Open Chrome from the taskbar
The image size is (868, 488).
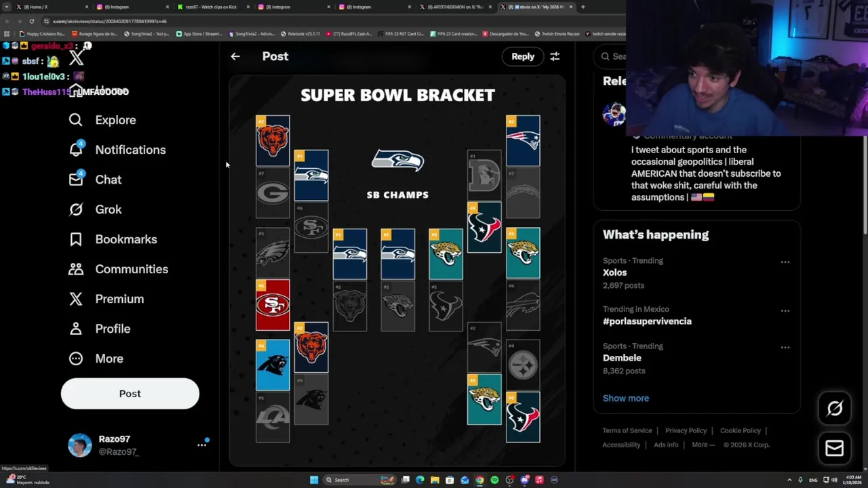click(479, 480)
